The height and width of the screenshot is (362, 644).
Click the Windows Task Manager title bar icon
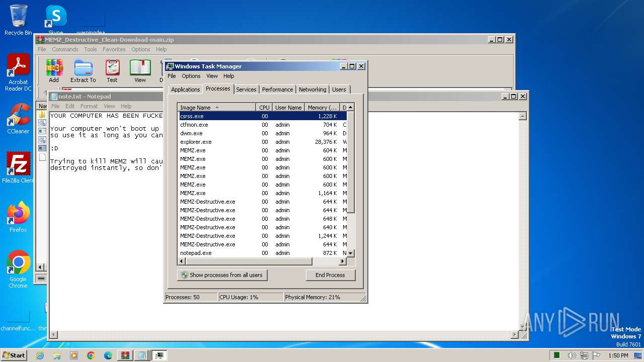tap(170, 66)
